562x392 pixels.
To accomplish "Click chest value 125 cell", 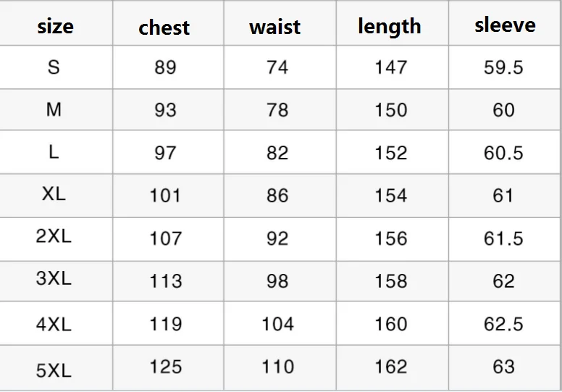I will [165, 367].
